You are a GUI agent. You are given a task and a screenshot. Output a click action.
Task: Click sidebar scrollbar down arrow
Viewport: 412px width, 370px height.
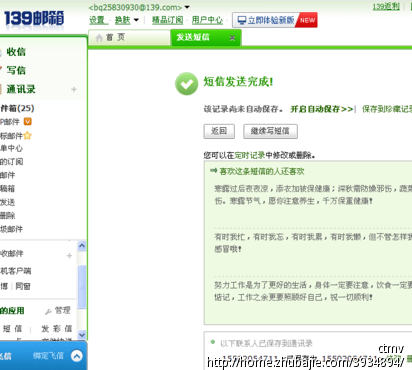pos(82,335)
